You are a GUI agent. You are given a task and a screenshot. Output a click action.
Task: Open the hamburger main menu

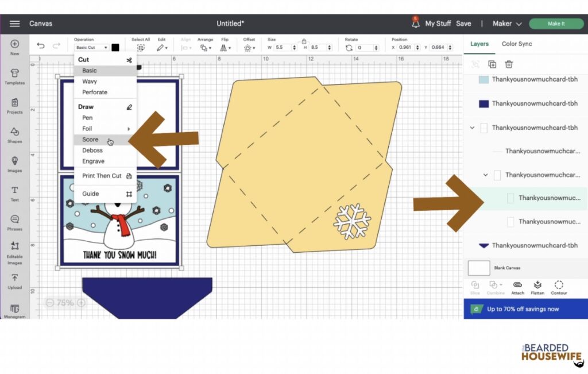(14, 23)
